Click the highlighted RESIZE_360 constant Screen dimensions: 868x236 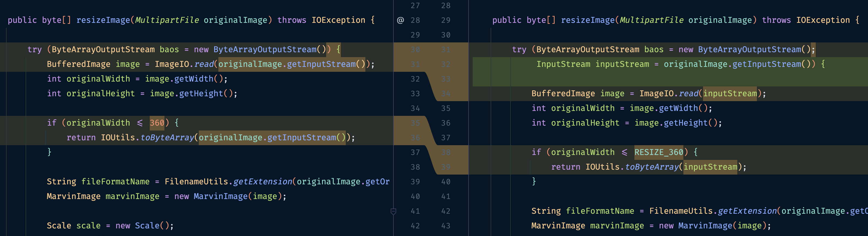click(659, 152)
